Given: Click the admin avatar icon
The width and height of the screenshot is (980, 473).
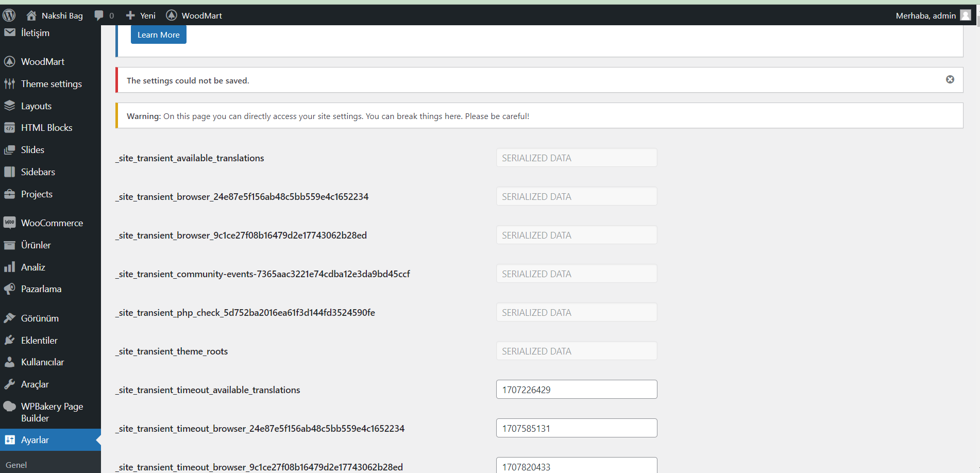Looking at the screenshot, I should point(966,15).
